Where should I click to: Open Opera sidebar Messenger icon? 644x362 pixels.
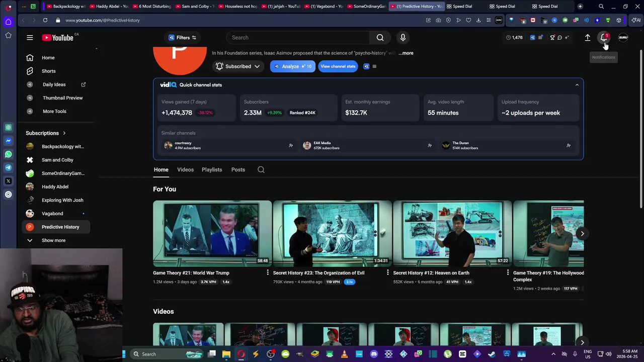8,141
